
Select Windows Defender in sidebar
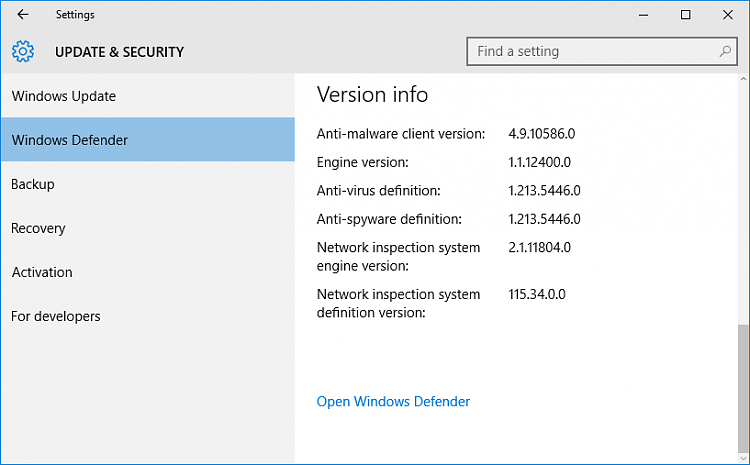pos(148,140)
